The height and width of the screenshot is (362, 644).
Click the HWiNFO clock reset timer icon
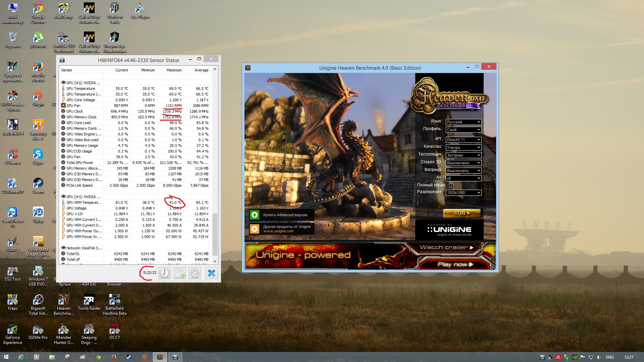[x=165, y=273]
